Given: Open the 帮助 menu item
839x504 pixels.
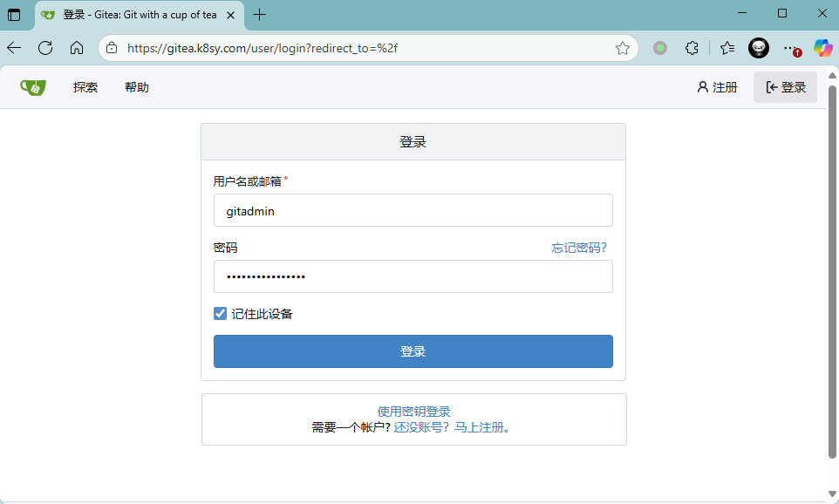Looking at the screenshot, I should tap(137, 87).
